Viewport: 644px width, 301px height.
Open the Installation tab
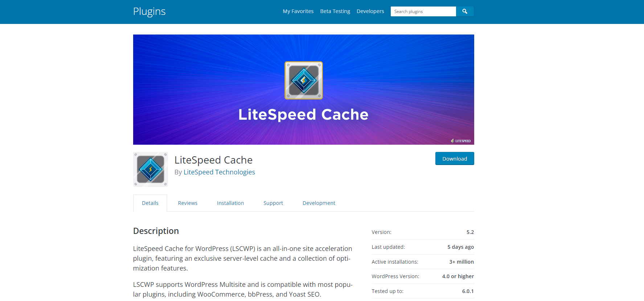point(230,203)
